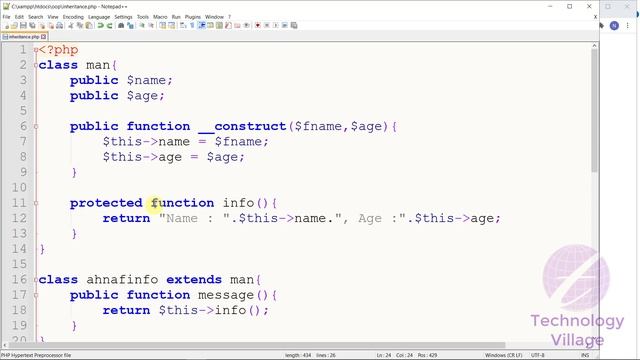Collapse the __construct function fold marker
The height and width of the screenshot is (360, 640).
36,127
